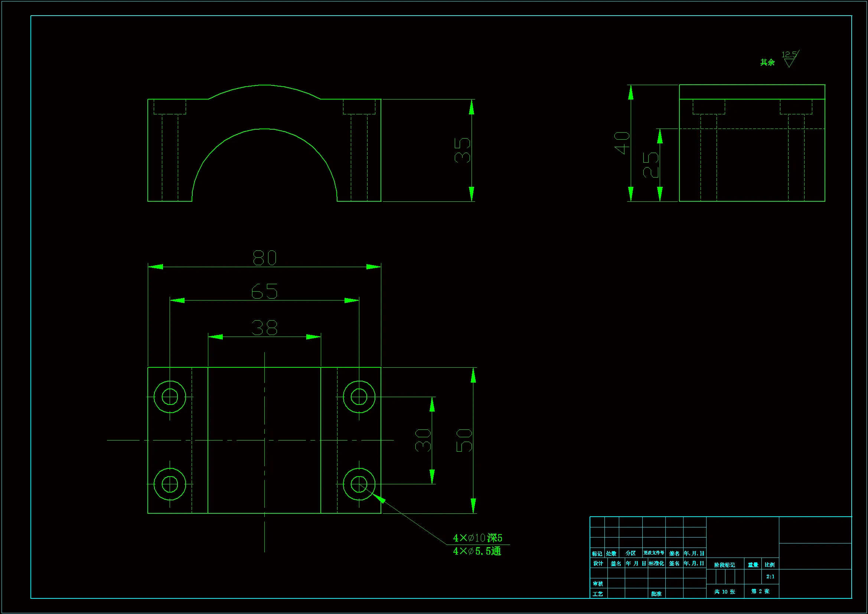The width and height of the screenshot is (868, 614).
Task: Select the 25 dimension in side view
Action: coord(650,165)
